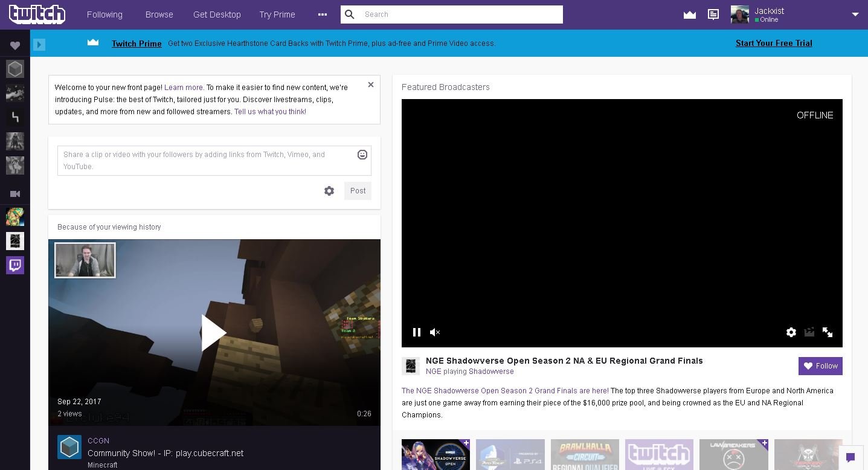Open Community Show! play.cubecraft.net title
This screenshot has width=868, height=470.
[x=166, y=453]
